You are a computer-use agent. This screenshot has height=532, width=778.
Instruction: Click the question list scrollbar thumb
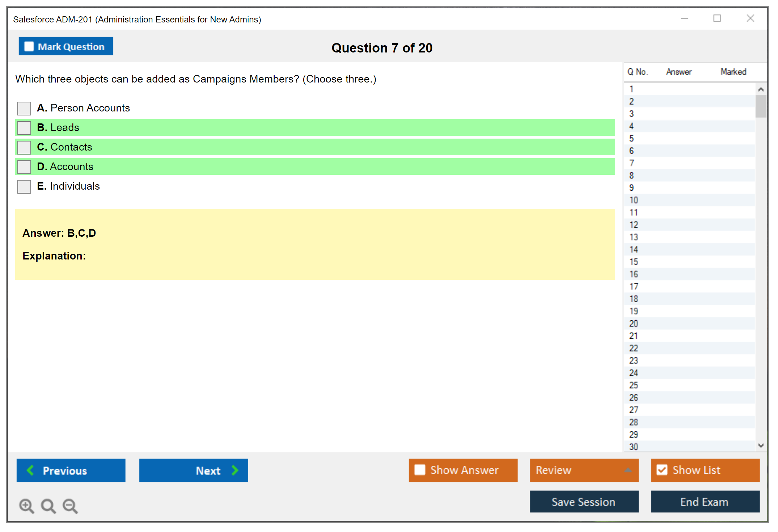[x=761, y=106]
